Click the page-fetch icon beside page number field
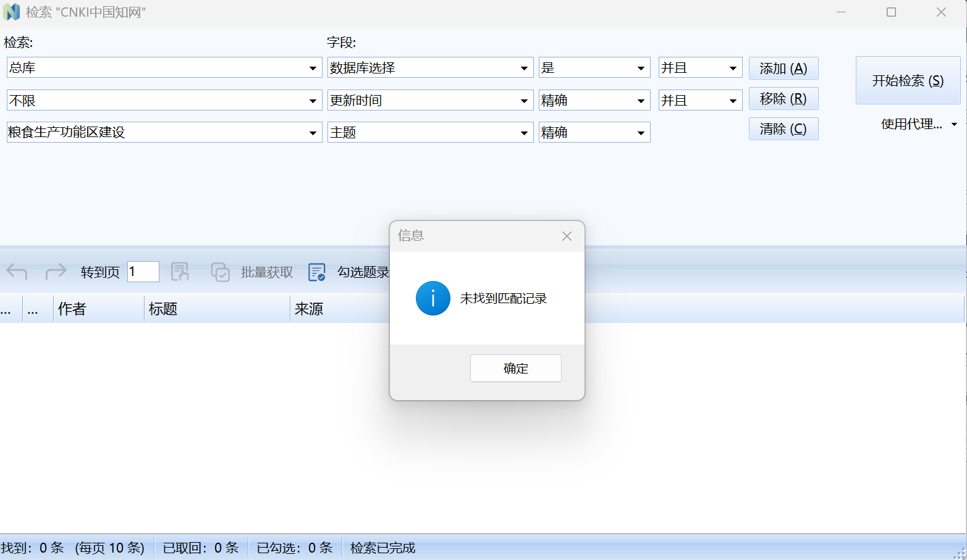Viewport: 967px width, 560px height. [180, 272]
